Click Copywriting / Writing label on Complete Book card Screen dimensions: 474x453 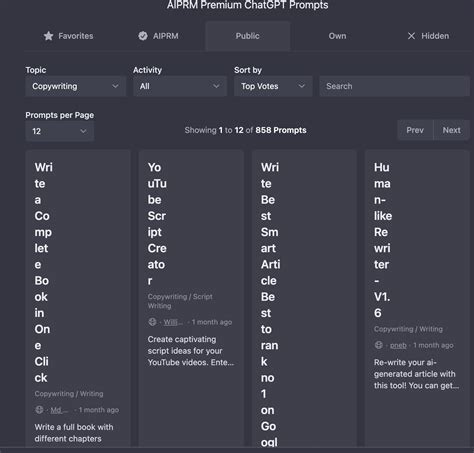(69, 394)
